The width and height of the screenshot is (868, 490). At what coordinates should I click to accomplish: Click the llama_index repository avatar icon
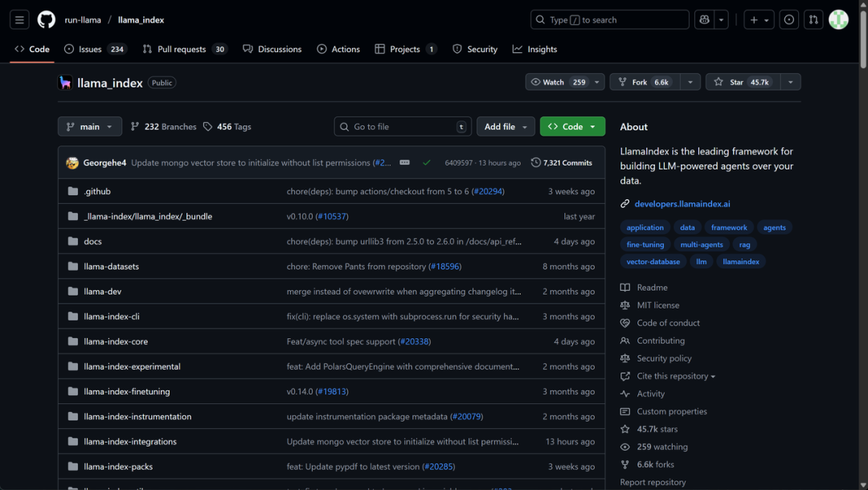click(65, 83)
